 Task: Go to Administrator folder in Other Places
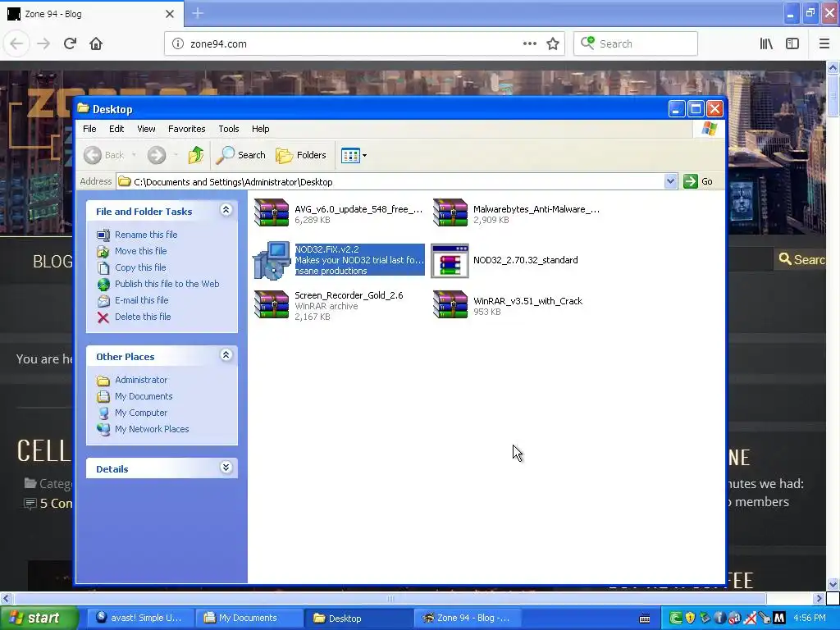click(x=141, y=380)
